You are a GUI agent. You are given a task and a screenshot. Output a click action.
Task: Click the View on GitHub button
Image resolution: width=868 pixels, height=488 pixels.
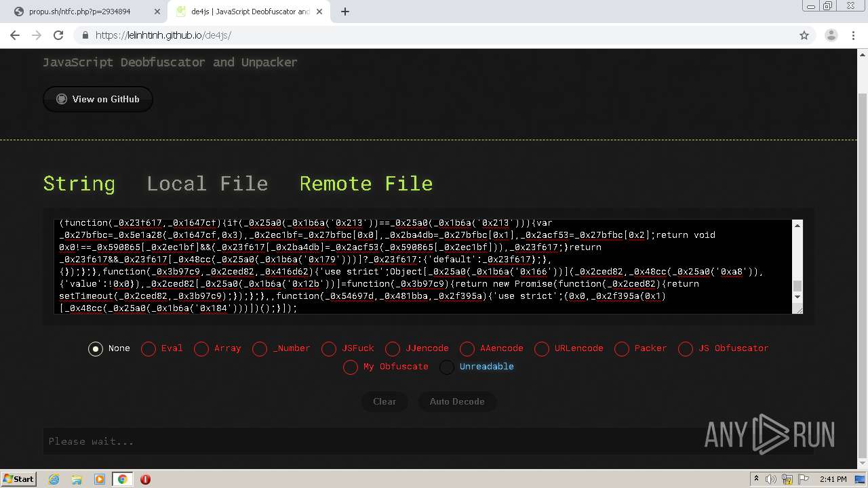[x=98, y=99]
